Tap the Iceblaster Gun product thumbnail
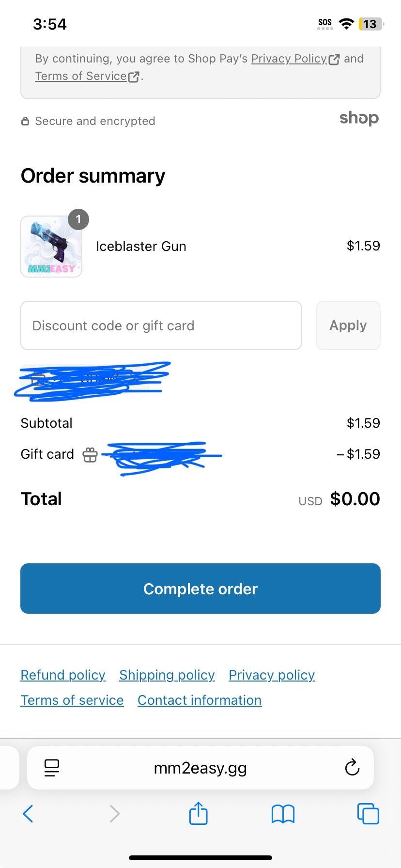 tap(51, 247)
